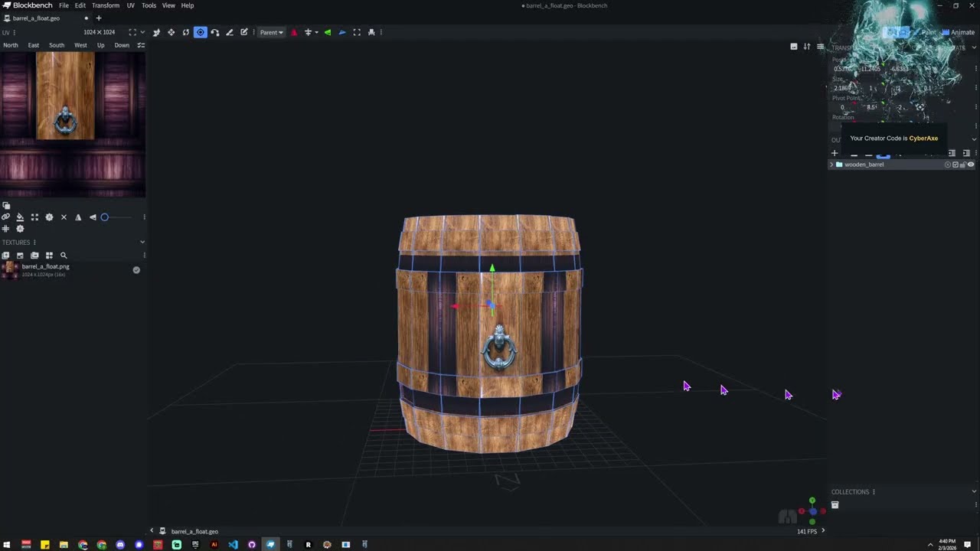This screenshot has height=551, width=980.
Task: Click the red cone toolbar icon
Action: tap(294, 32)
